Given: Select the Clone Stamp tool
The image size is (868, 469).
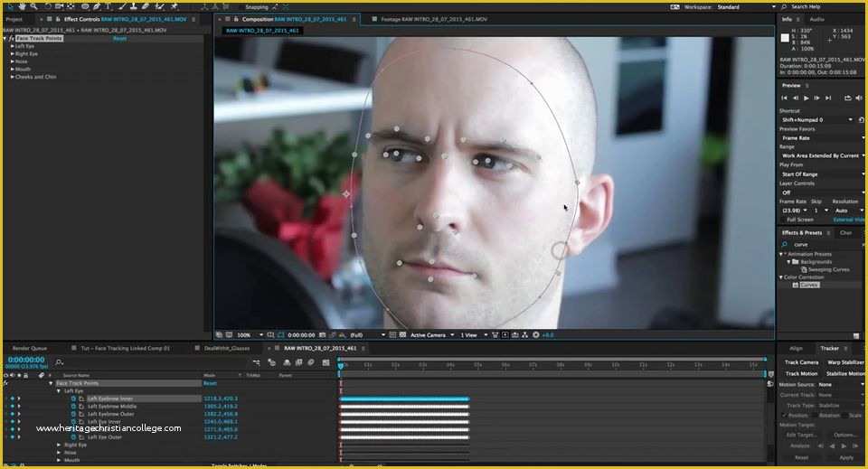Looking at the screenshot, I should [134, 6].
